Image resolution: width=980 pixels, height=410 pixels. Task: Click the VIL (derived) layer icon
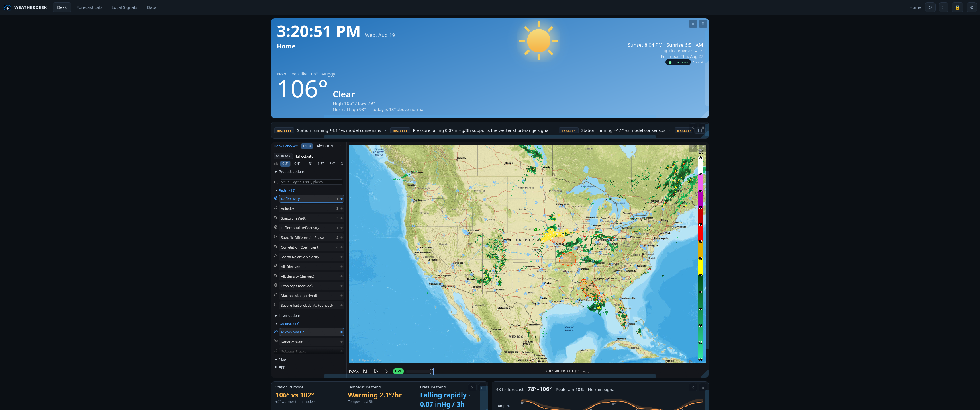pyautogui.click(x=276, y=266)
